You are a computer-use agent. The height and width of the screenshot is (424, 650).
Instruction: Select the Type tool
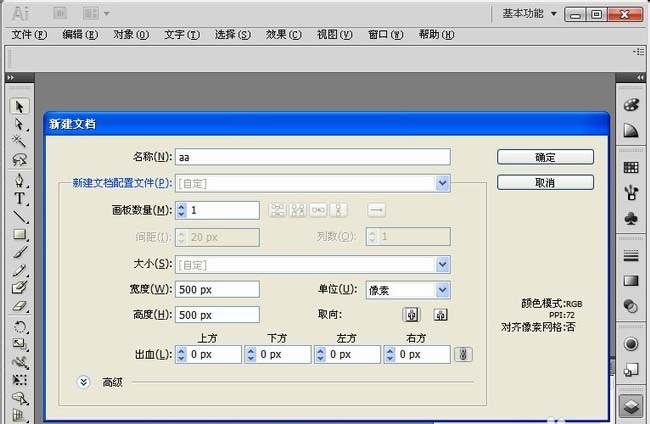[x=19, y=198]
